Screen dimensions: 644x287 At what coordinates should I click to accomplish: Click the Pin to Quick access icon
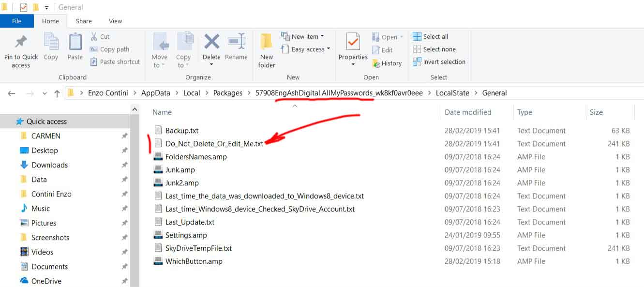pyautogui.click(x=21, y=42)
